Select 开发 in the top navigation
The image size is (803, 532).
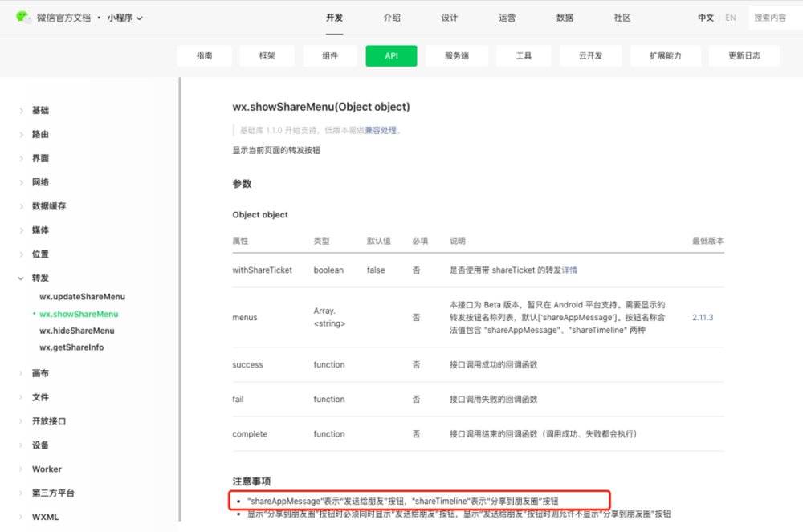point(334,16)
